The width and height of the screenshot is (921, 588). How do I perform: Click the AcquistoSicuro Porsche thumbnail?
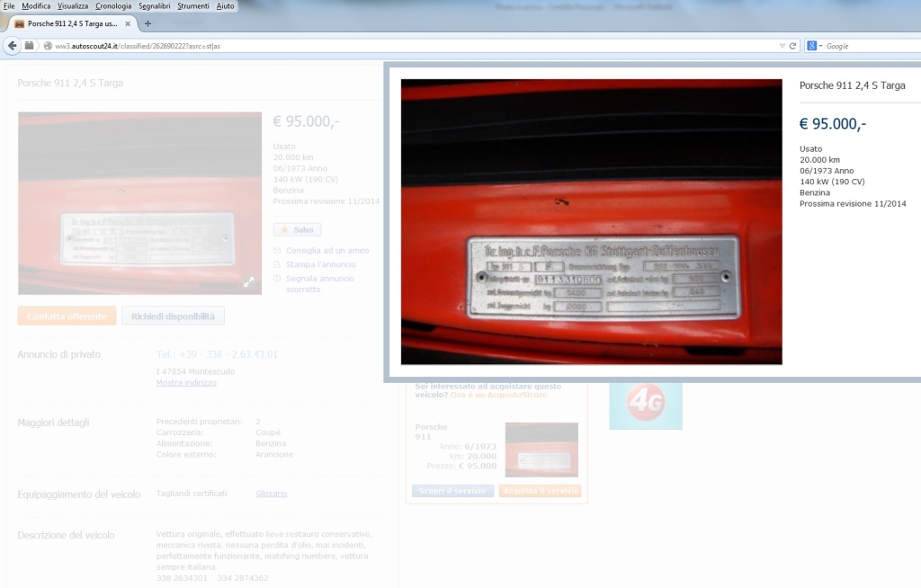(541, 450)
